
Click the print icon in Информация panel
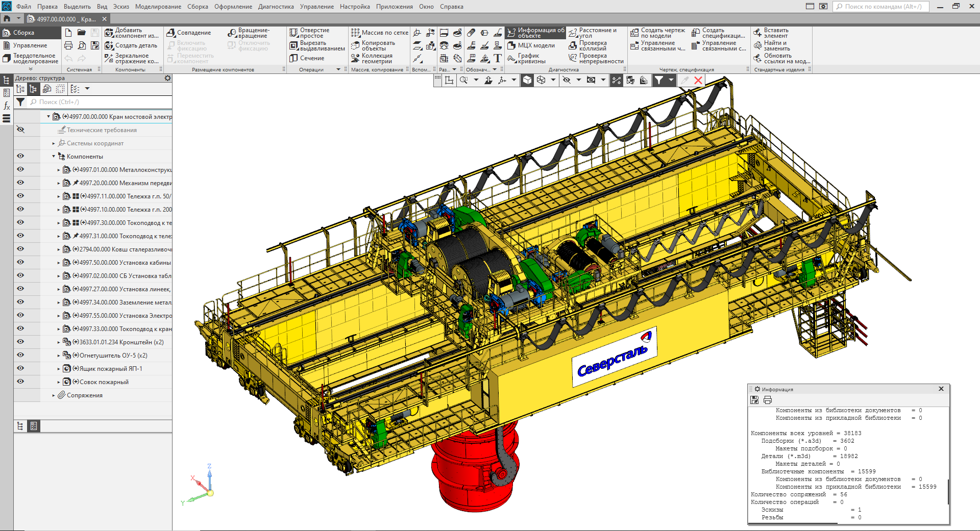767,400
